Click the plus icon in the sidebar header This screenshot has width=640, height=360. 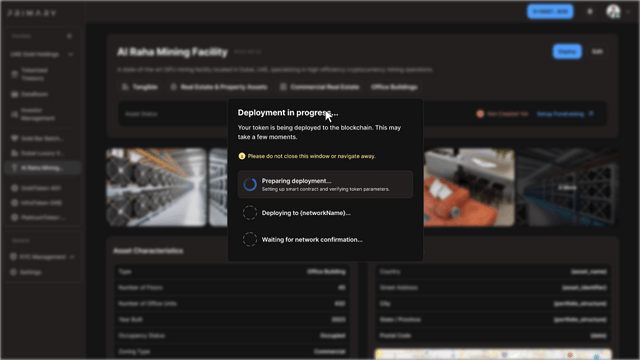(x=69, y=36)
